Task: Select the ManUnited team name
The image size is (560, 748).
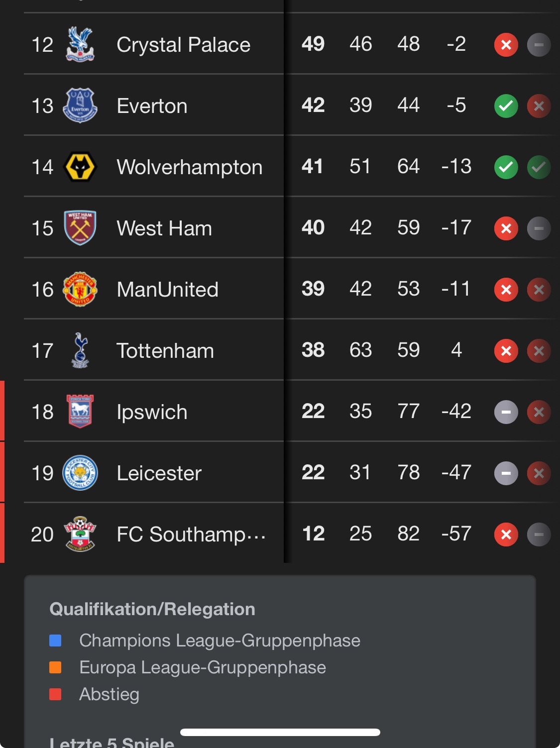Action: tap(167, 290)
